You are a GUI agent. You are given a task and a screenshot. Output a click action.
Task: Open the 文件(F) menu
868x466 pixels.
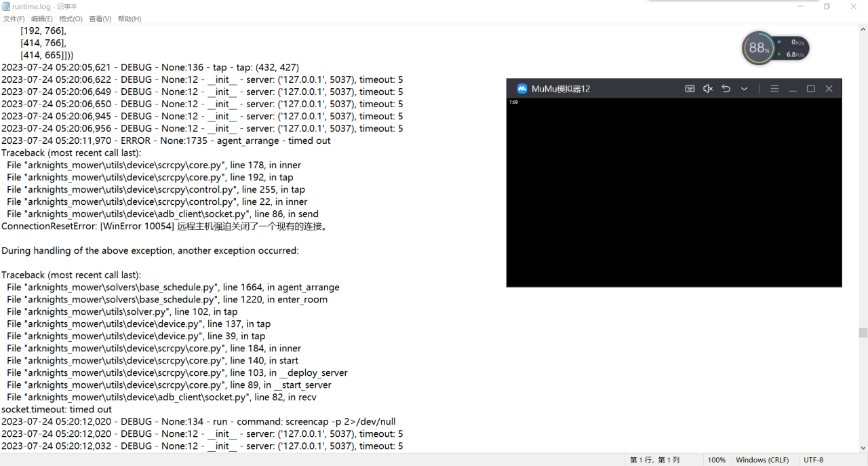point(14,18)
